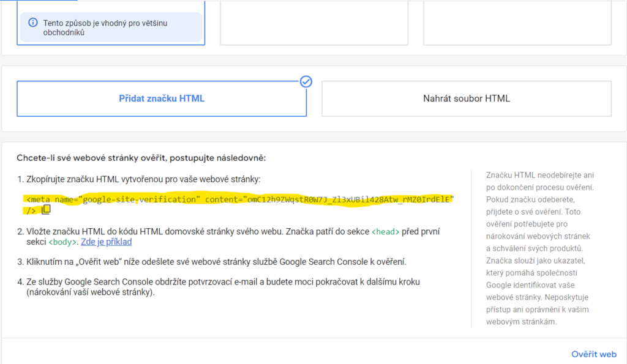Select the empty right method card at top

pyautogui.click(x=517, y=23)
